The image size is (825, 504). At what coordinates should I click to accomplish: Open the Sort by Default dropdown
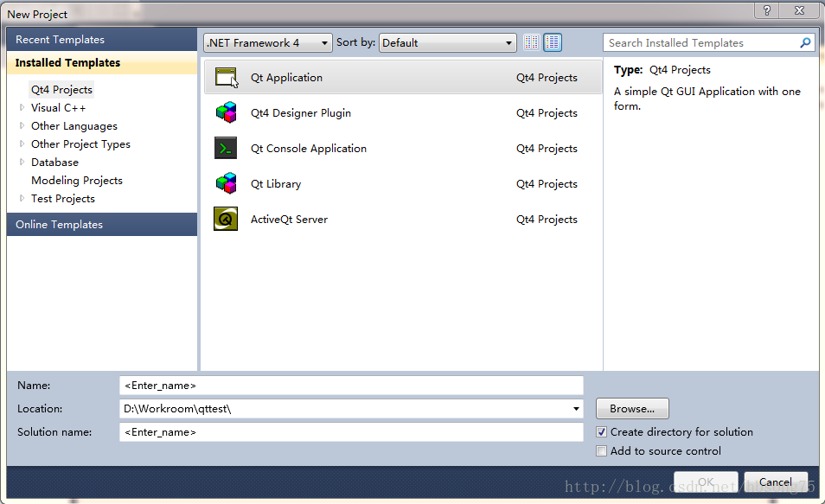(x=448, y=42)
